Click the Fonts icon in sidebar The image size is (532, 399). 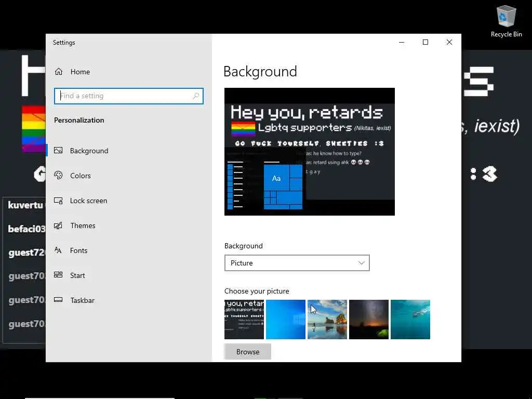pos(58,250)
